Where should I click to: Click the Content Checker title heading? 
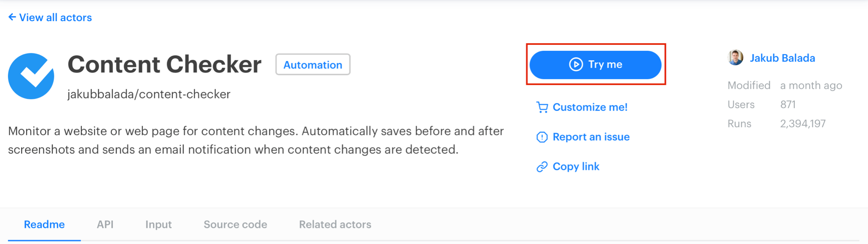coord(164,64)
